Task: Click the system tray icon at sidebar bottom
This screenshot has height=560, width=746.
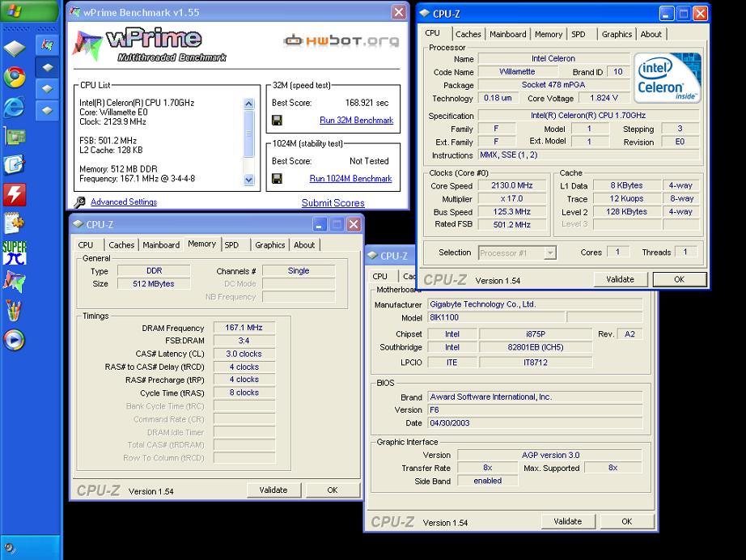Action: (x=10, y=549)
